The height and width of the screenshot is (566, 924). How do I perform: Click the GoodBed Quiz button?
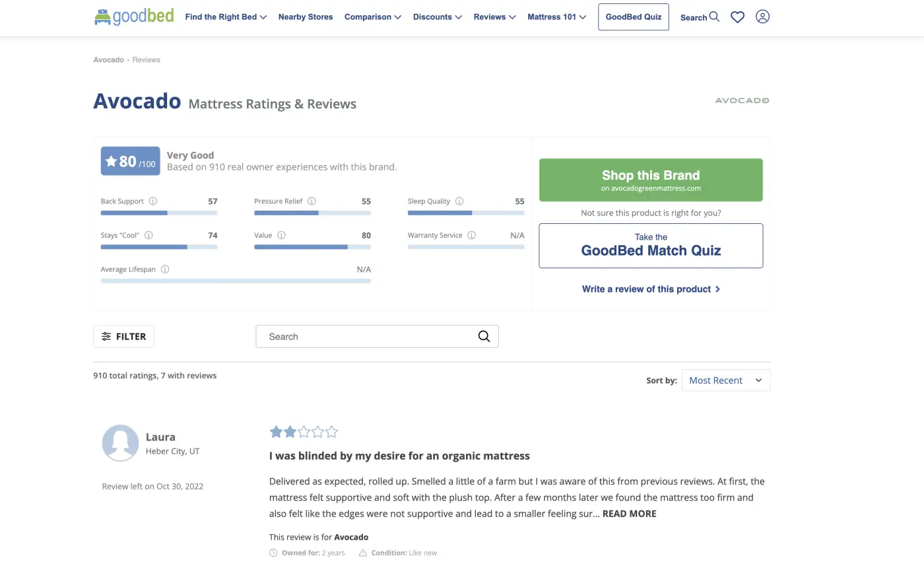click(x=634, y=17)
